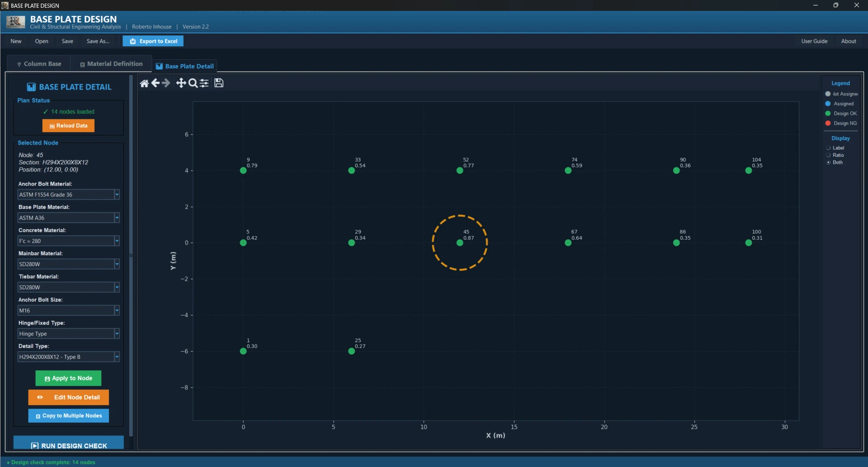This screenshot has width=868, height=467.
Task: Go back to previous plot view
Action: (156, 83)
